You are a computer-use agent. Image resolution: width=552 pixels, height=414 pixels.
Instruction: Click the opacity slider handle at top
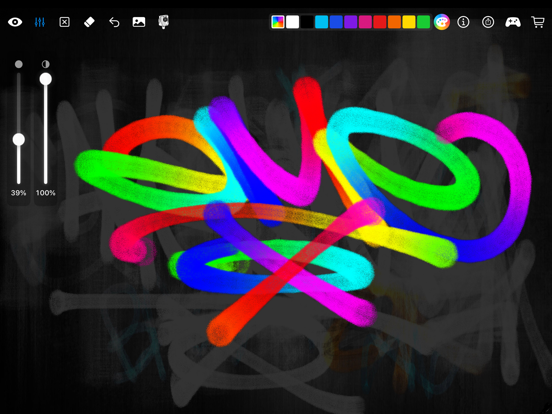point(45,79)
